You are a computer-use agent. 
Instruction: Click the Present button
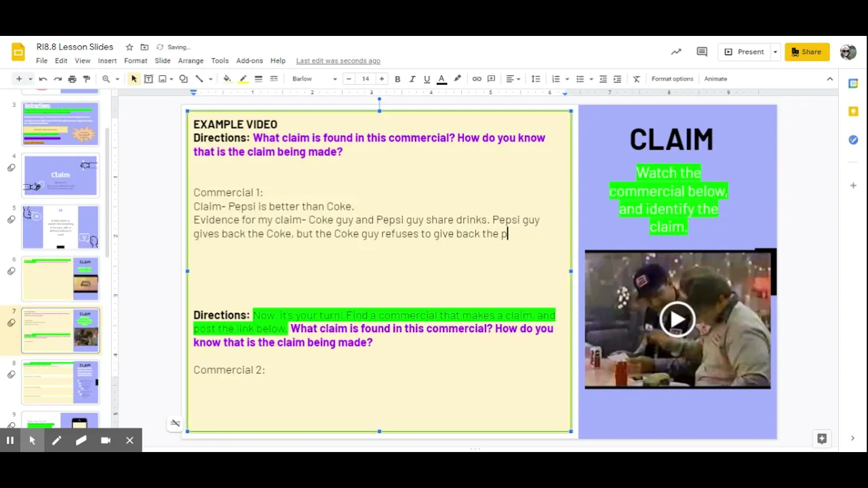pyautogui.click(x=744, y=52)
